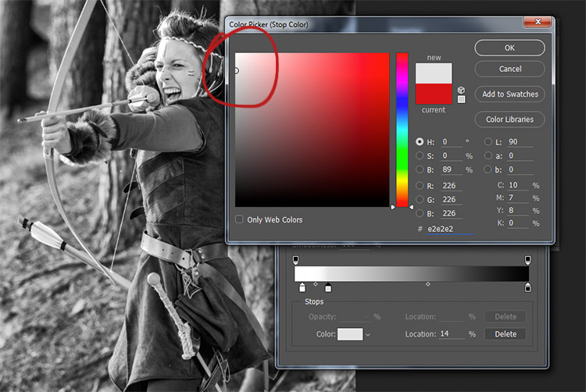Click the midpoint diamond between the first two stops

click(316, 284)
